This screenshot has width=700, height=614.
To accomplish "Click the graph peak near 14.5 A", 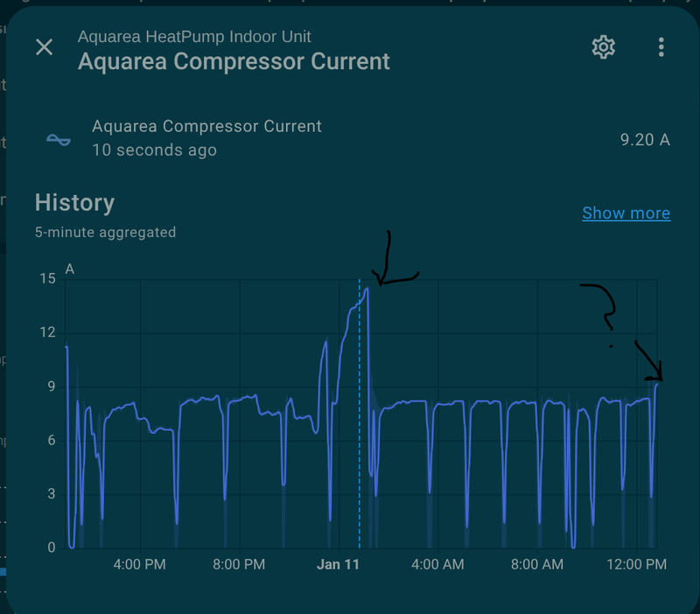I will tap(367, 289).
